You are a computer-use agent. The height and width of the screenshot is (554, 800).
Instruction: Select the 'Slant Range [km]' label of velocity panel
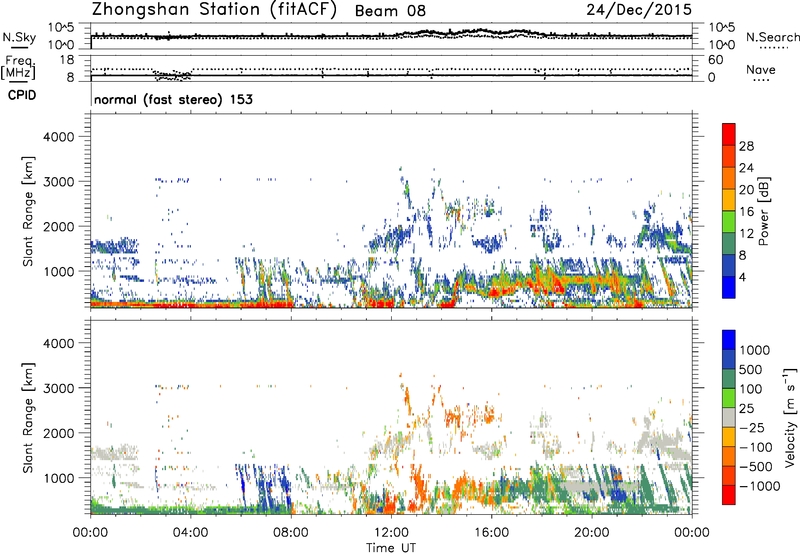click(28, 418)
